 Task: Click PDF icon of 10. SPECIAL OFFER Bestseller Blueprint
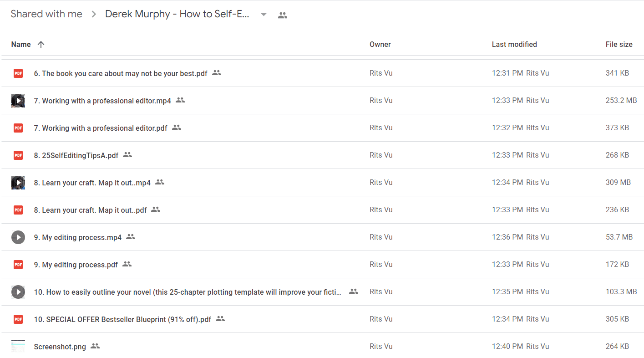coord(18,319)
